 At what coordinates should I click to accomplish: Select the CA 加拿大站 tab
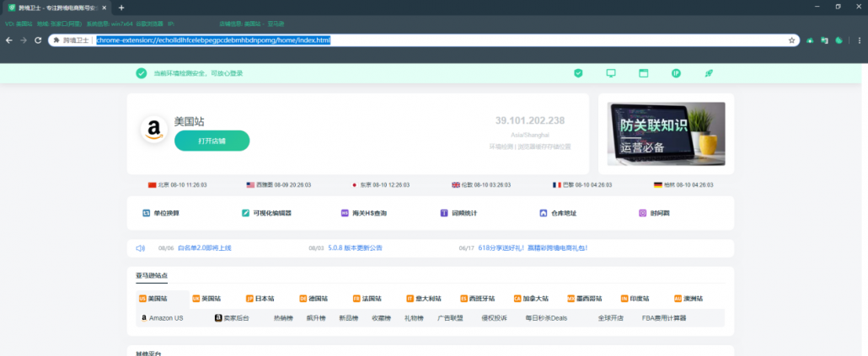[532, 299]
